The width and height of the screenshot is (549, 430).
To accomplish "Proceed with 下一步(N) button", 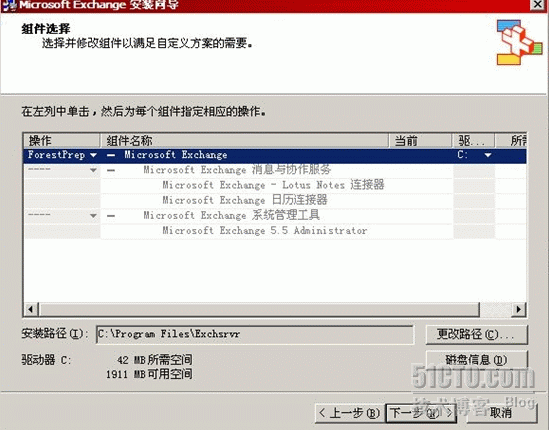I will point(420,413).
